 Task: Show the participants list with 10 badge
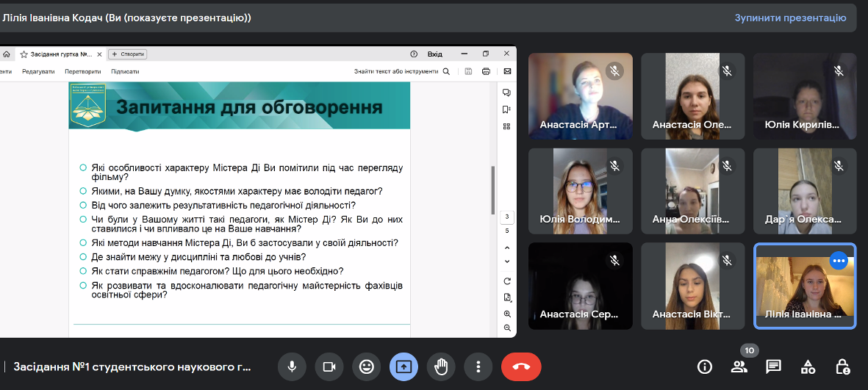point(739,366)
